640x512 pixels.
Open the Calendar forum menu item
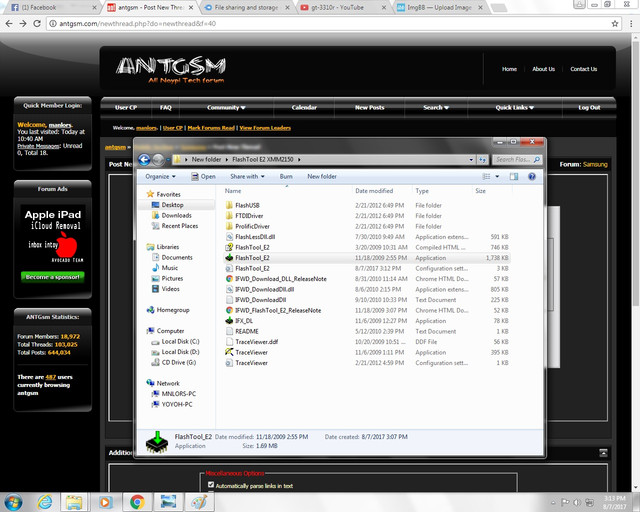304,107
